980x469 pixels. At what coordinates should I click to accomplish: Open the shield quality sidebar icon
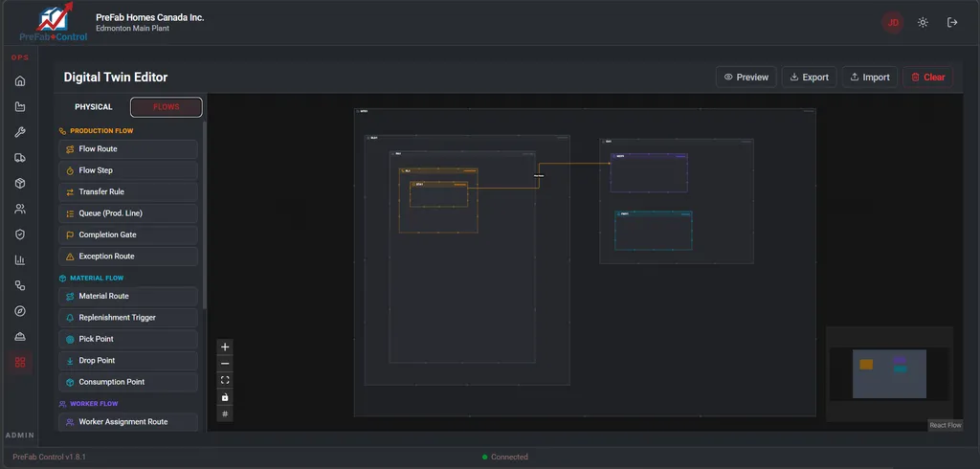coord(20,234)
